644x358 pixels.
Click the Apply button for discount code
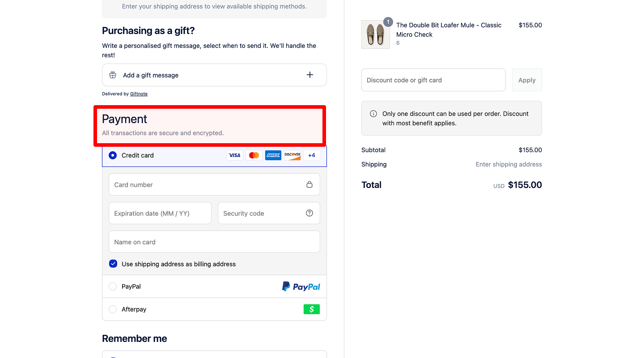click(x=527, y=80)
